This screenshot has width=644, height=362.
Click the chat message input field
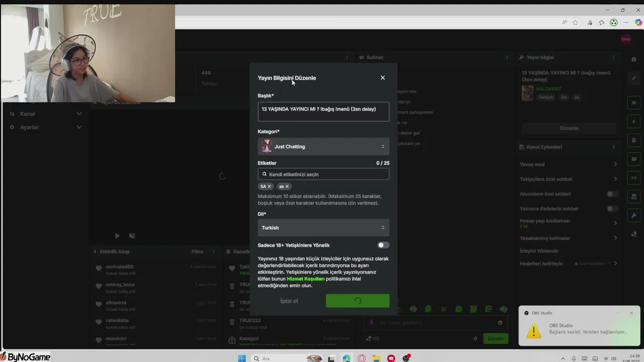pos(435,323)
